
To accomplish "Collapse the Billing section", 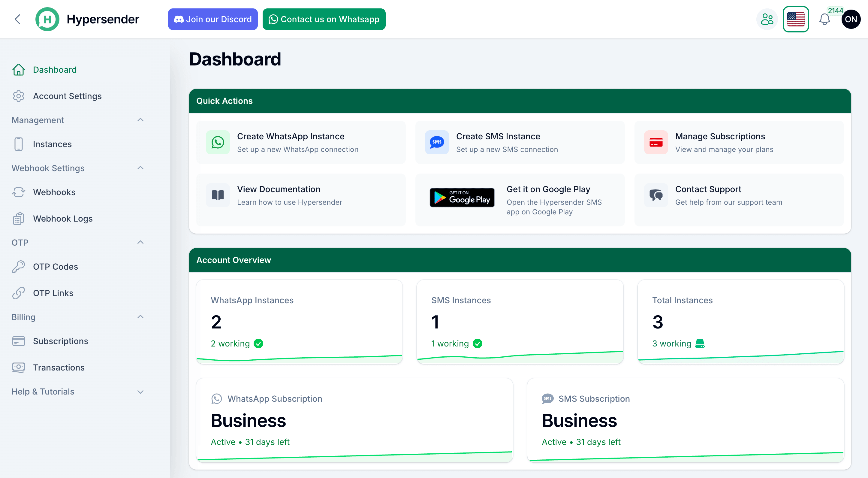I will tap(140, 317).
